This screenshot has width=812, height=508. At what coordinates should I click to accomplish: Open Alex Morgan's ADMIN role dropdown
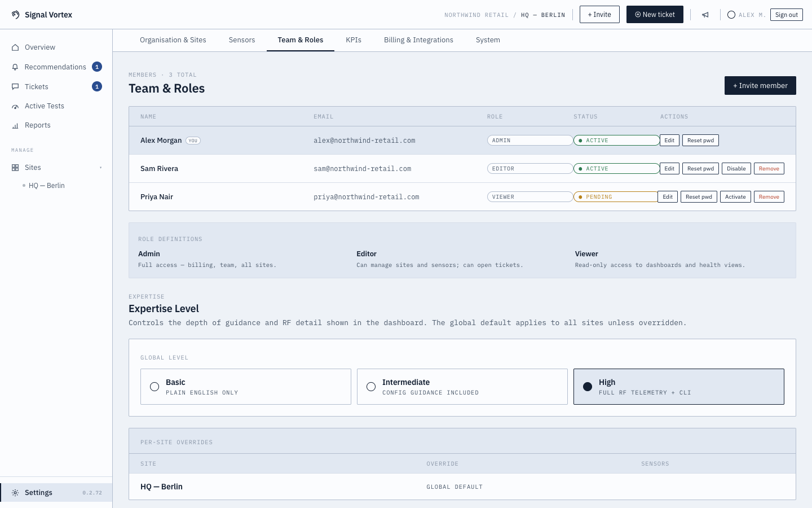(530, 141)
